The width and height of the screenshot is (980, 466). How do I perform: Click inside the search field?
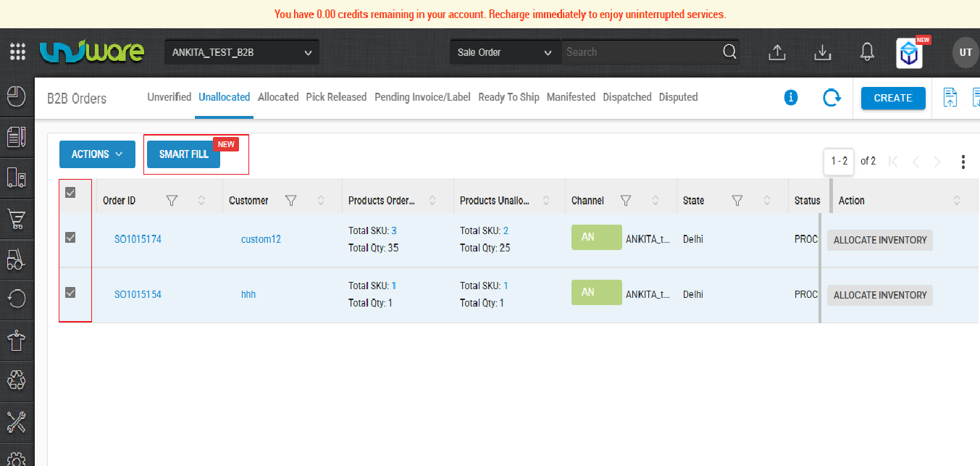[637, 51]
